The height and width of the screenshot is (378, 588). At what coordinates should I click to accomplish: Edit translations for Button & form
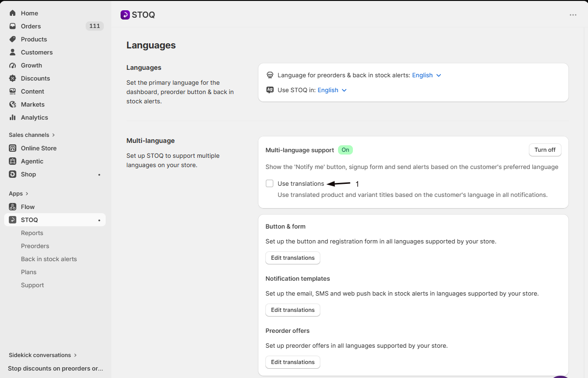(293, 258)
